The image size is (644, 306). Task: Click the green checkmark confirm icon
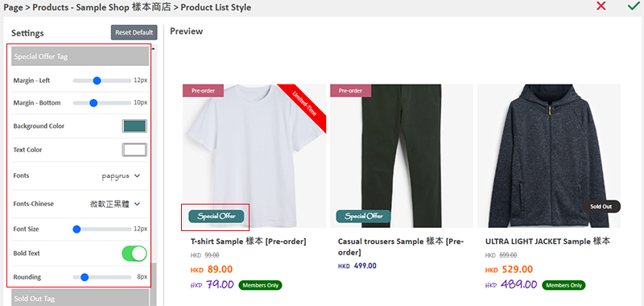(633, 6)
